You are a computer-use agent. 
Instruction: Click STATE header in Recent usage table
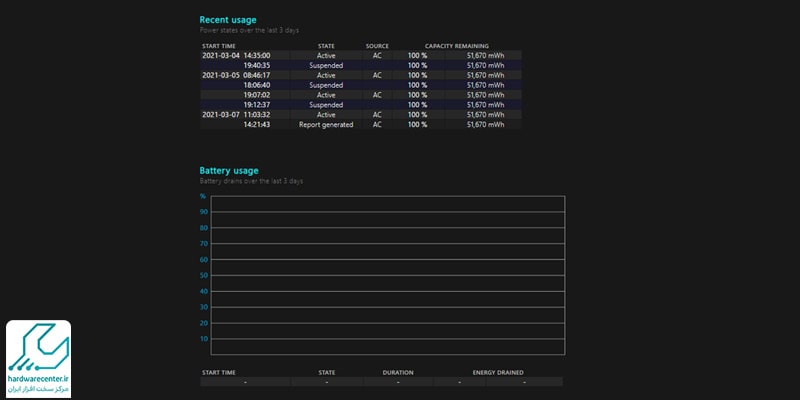click(326, 46)
